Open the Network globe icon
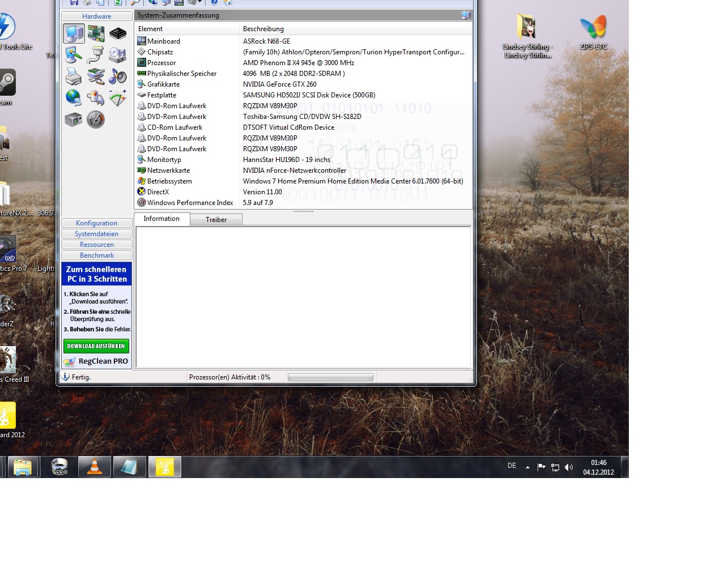The height and width of the screenshot is (580, 728). tap(74, 98)
